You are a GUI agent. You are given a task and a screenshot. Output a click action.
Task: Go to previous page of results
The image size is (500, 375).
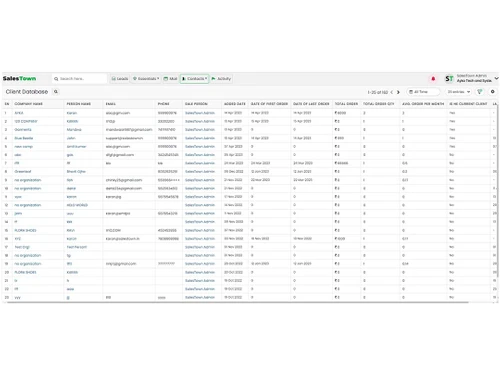(392, 92)
